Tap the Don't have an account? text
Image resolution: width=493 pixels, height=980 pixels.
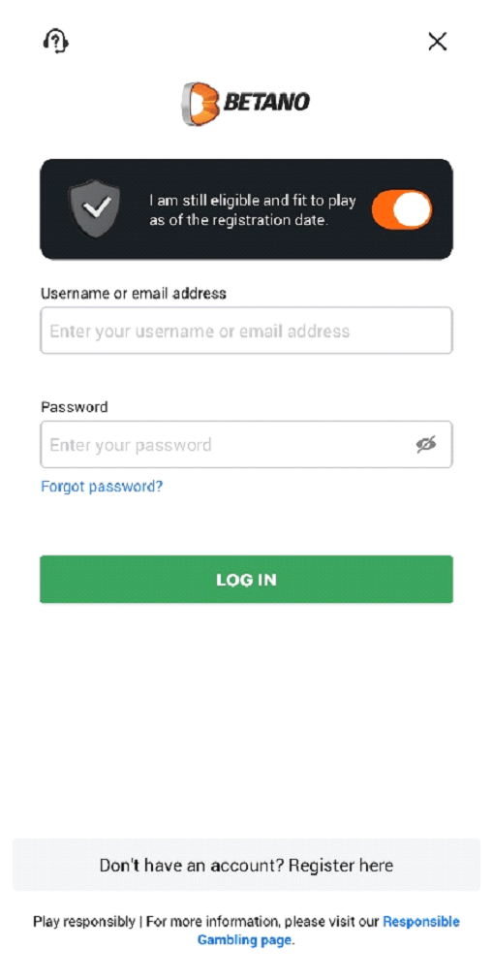click(192, 866)
